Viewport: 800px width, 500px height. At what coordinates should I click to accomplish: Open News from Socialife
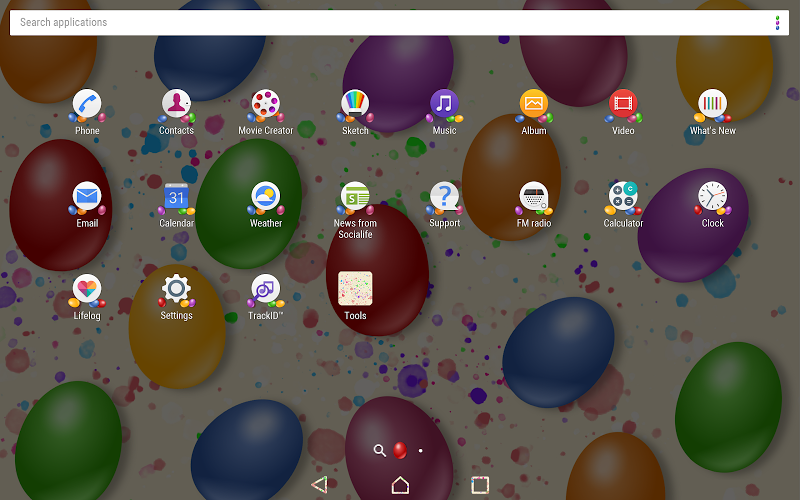(x=355, y=197)
